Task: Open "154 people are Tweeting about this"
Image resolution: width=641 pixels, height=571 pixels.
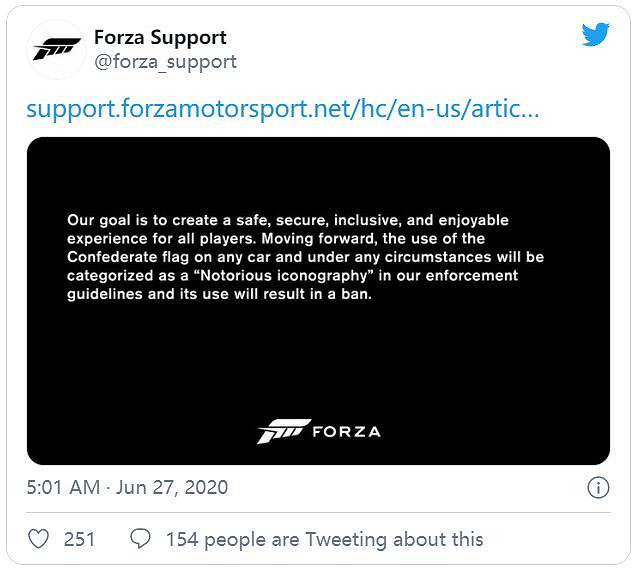Action: (x=324, y=539)
